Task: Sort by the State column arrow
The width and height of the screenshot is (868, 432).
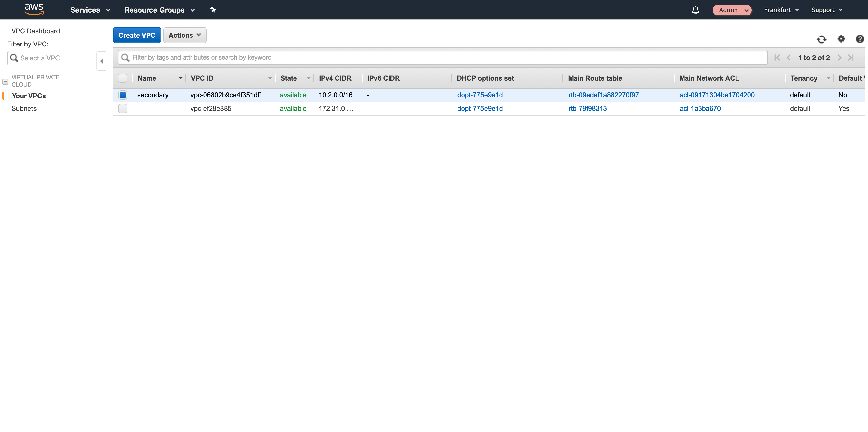Action: 308,78
